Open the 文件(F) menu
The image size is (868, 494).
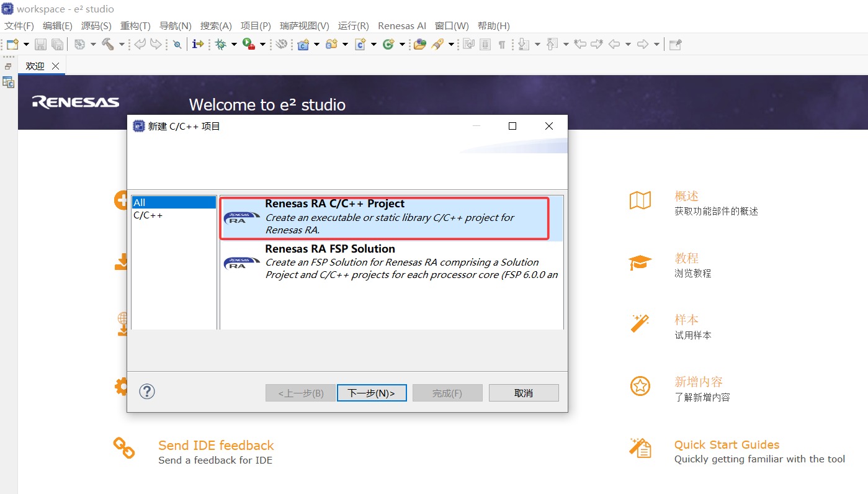pyautogui.click(x=19, y=25)
